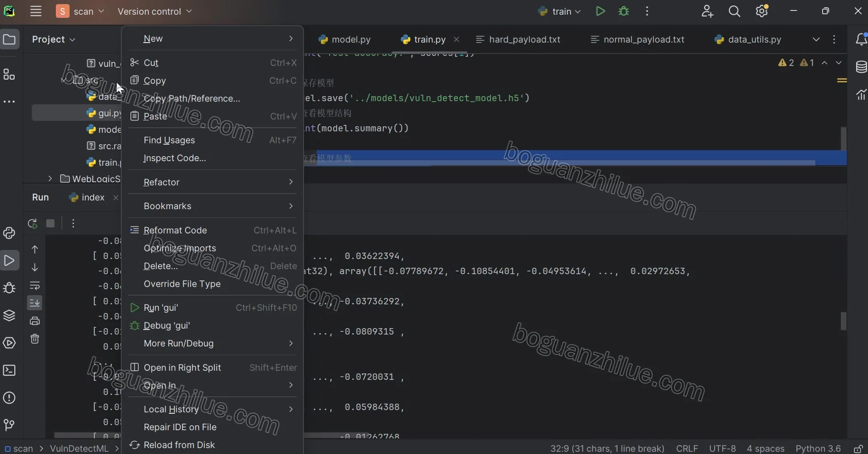
Task: Open the scan project dropdown
Action: tap(81, 11)
